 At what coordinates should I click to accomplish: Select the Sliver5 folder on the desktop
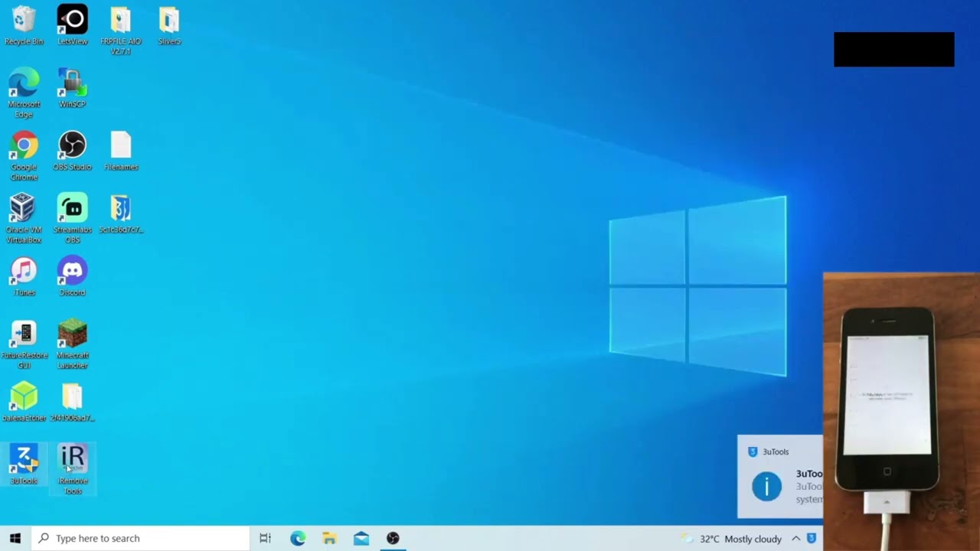169,25
